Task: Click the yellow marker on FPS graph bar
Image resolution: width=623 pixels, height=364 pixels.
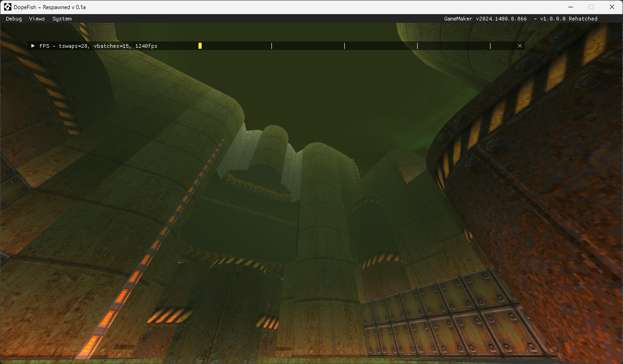Action: click(200, 46)
